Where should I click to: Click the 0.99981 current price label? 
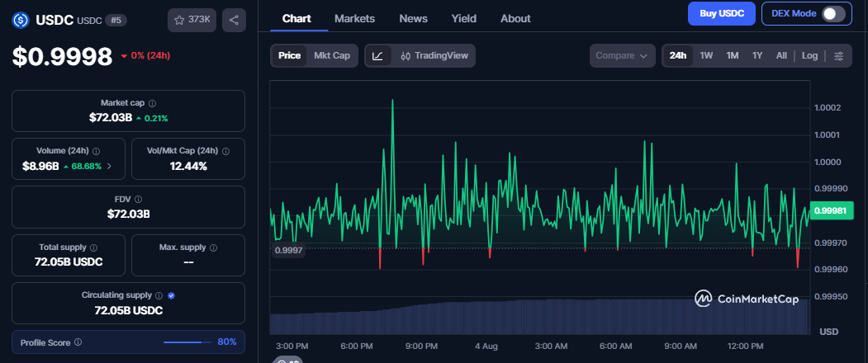(x=832, y=210)
